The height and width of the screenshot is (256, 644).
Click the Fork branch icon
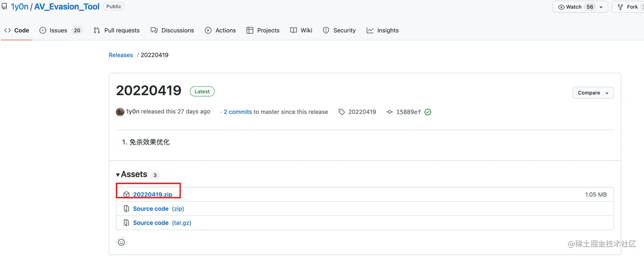[x=621, y=7]
